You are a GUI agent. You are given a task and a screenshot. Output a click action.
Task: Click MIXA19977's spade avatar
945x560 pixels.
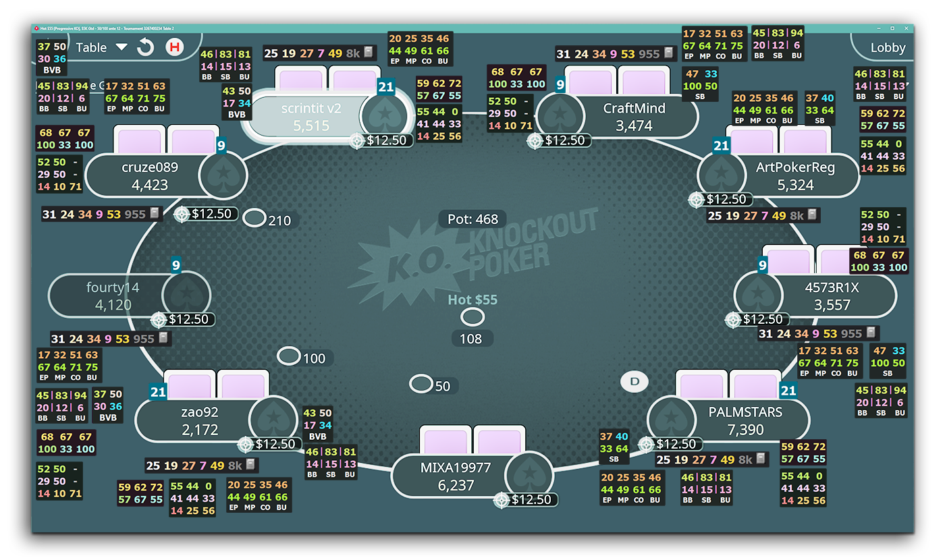pos(530,475)
